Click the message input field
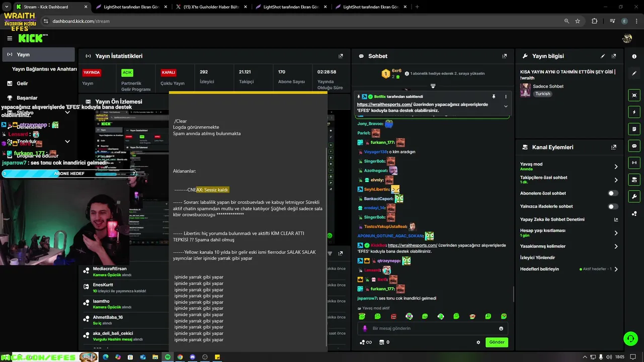This screenshot has width=644, height=362. tap(434, 328)
